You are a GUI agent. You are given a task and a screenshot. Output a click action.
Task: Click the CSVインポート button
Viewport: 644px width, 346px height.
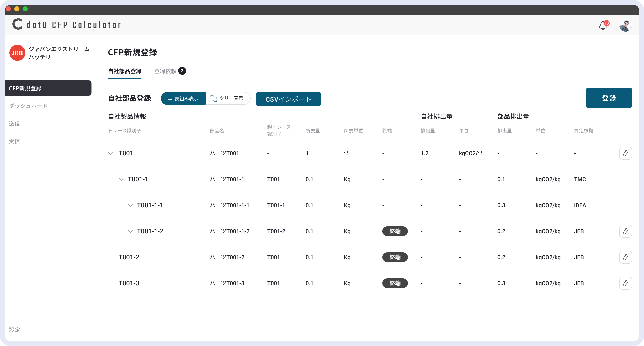click(x=288, y=99)
